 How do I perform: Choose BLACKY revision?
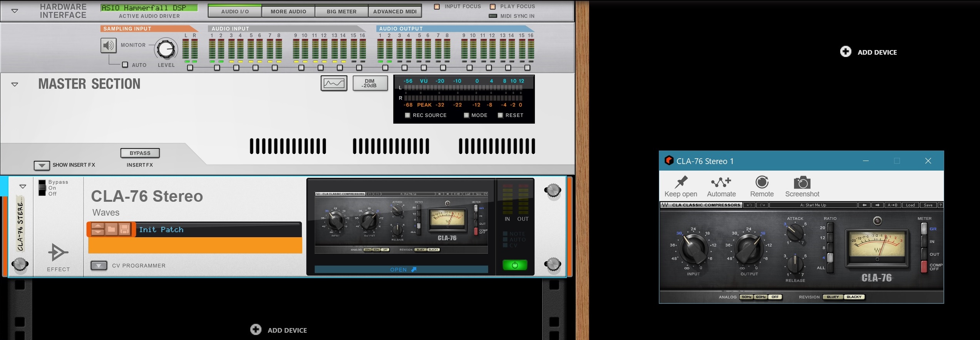pos(854,297)
